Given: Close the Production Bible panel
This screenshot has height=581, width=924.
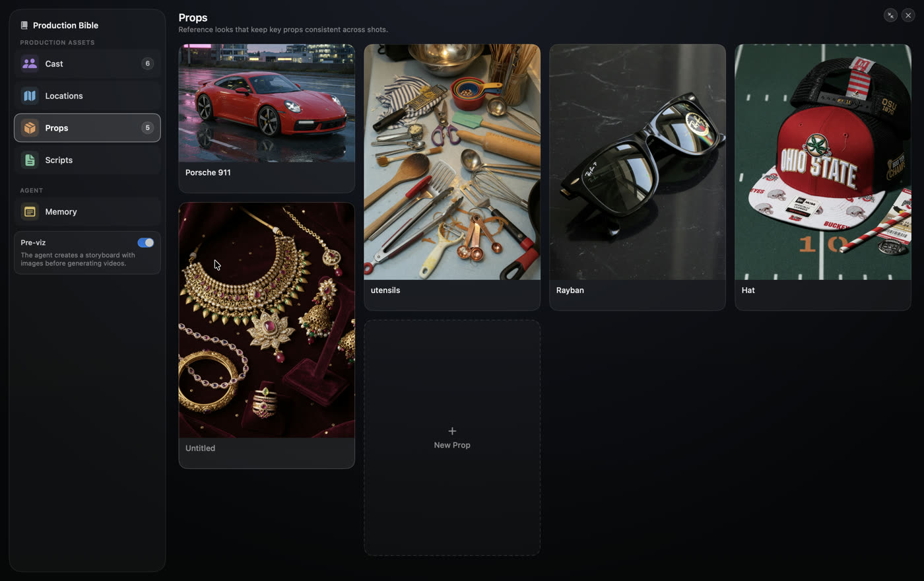Looking at the screenshot, I should 908,15.
